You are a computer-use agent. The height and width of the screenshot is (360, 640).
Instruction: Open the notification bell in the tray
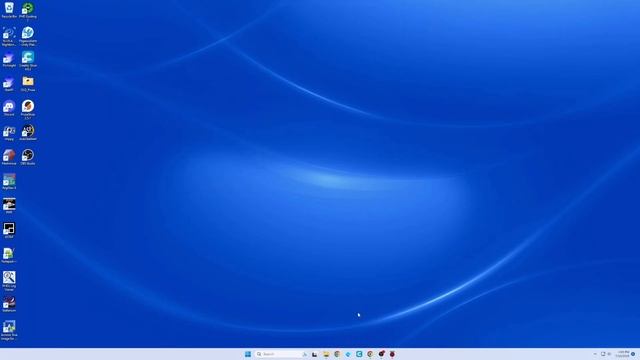(x=633, y=354)
